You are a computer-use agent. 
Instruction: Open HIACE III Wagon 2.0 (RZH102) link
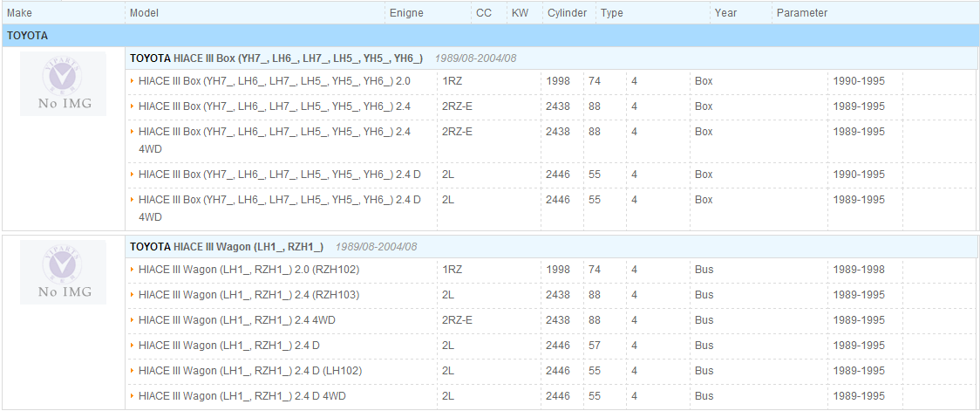[248, 269]
